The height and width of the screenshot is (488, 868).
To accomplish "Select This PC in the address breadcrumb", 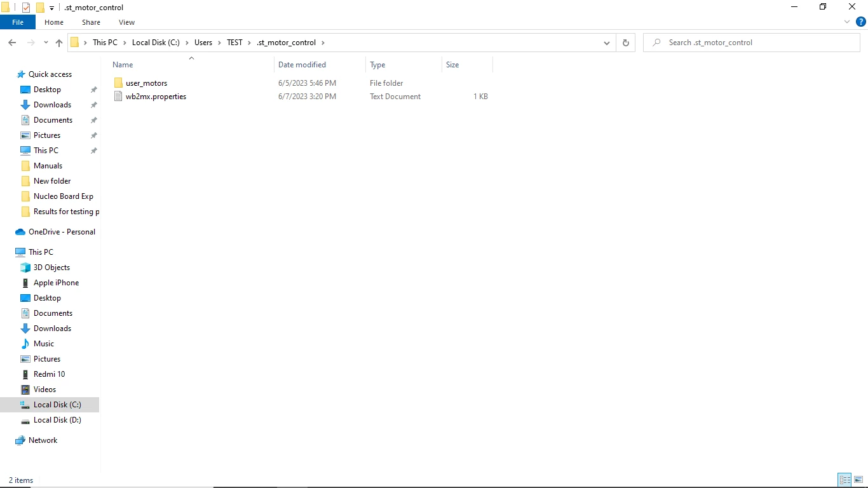I will (105, 43).
